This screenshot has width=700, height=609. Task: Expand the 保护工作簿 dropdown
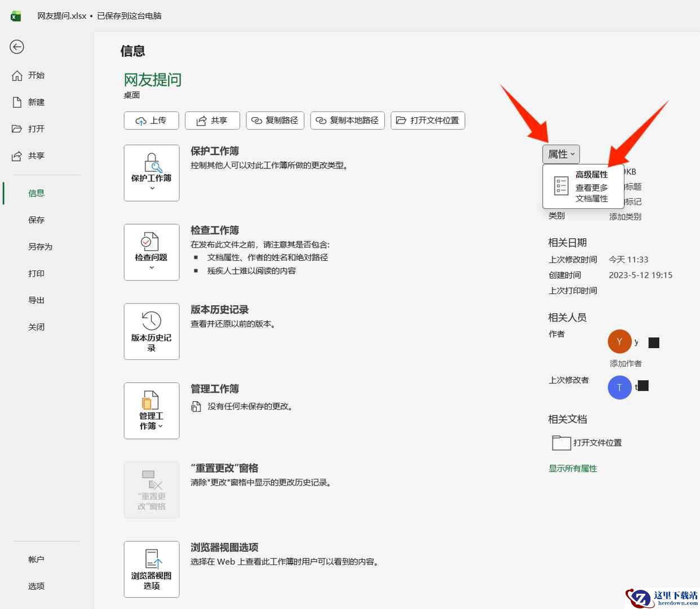(152, 173)
